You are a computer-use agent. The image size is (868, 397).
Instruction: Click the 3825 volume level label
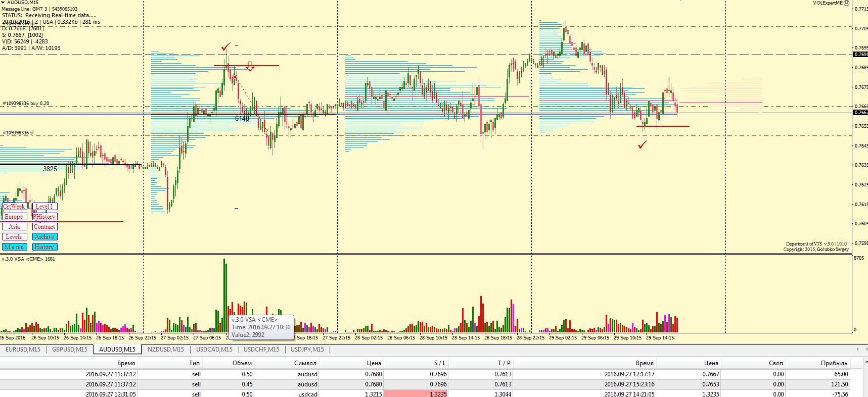tap(50, 169)
